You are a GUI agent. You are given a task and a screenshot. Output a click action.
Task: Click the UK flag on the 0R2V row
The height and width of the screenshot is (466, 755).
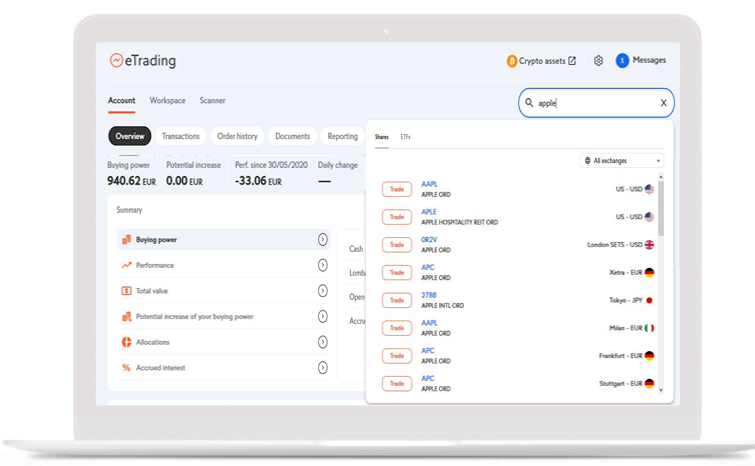point(649,245)
